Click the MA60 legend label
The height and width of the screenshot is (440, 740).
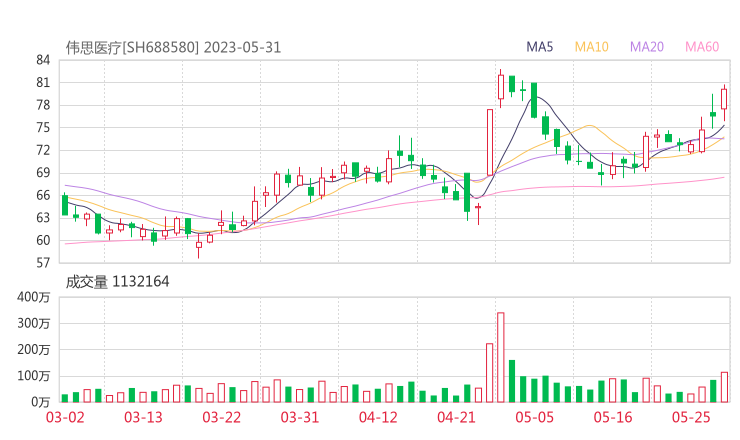tap(702, 47)
